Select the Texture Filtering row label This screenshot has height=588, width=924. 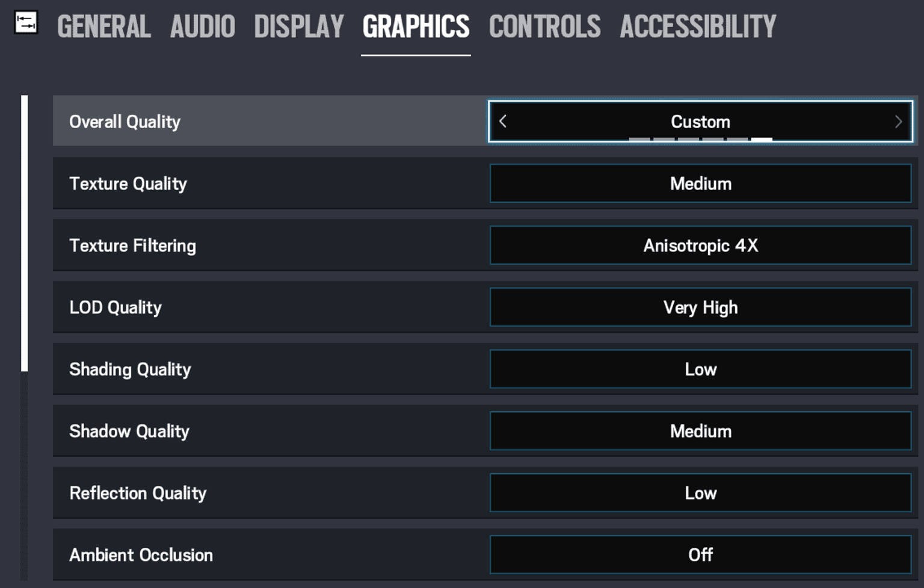[x=132, y=245]
